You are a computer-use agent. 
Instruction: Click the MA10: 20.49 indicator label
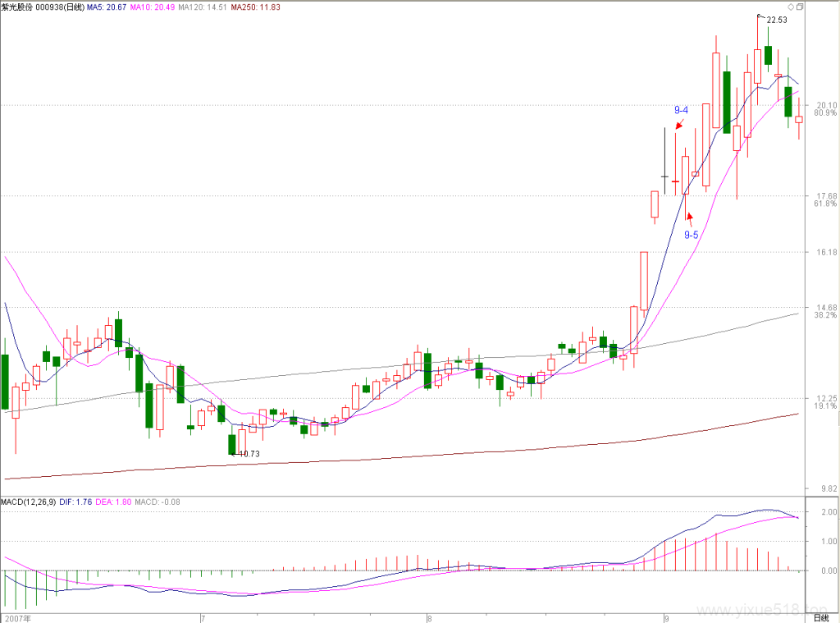click(x=152, y=7)
